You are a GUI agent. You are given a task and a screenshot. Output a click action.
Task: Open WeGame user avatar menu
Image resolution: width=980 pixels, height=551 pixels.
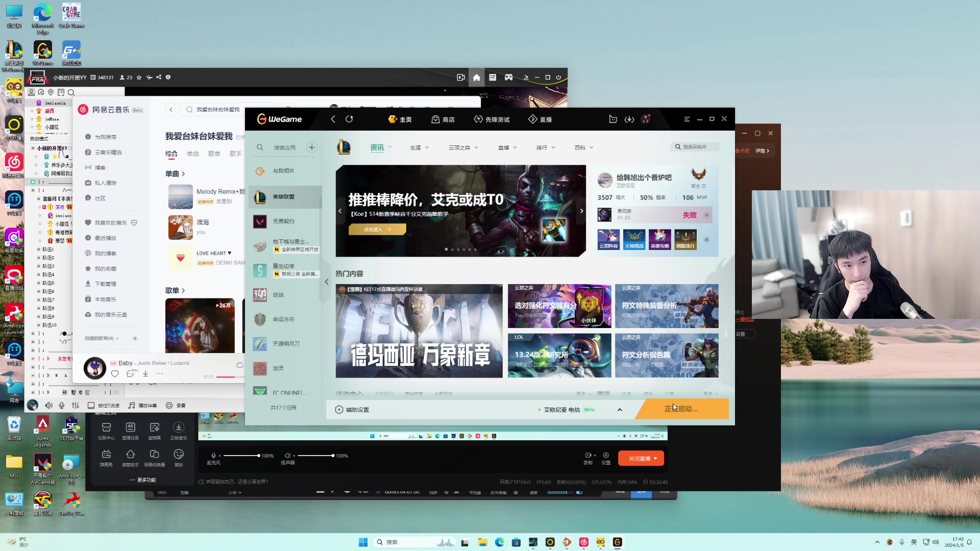pos(646,119)
